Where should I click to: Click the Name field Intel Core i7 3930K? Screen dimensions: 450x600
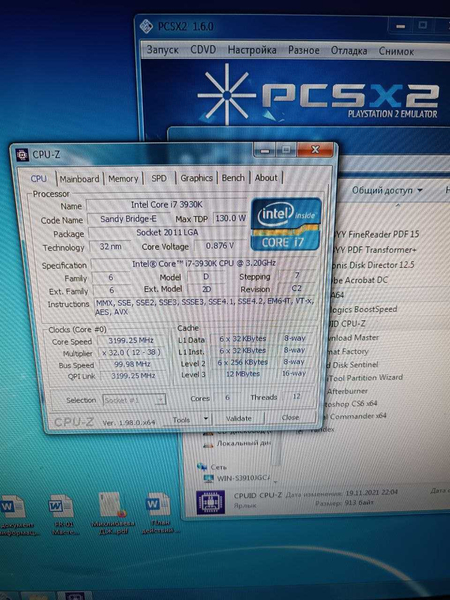click(x=166, y=205)
